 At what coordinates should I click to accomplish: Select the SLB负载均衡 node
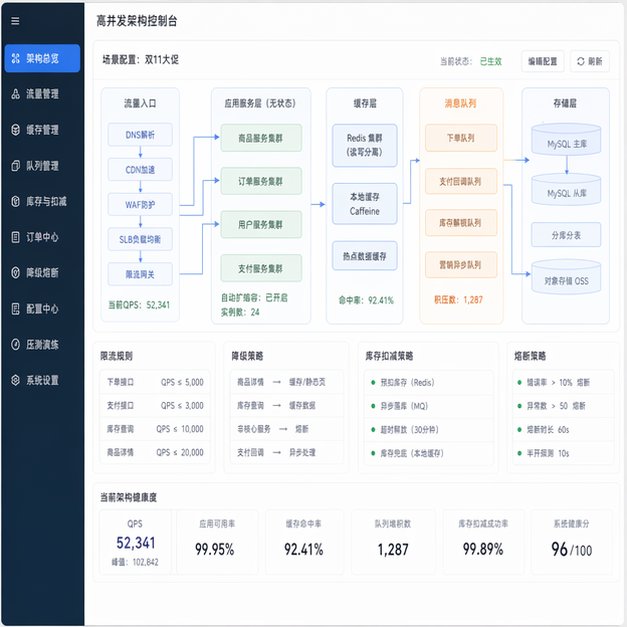[140, 240]
